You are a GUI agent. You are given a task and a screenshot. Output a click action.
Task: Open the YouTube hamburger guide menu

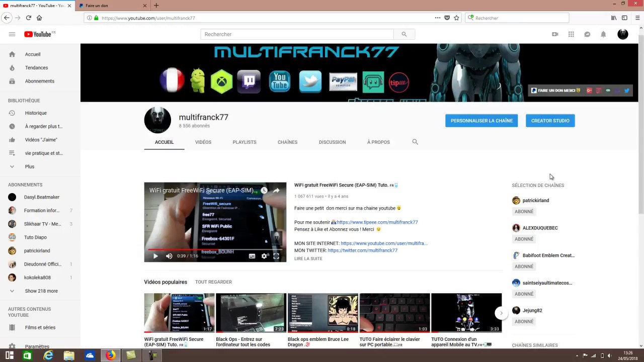coord(12,34)
